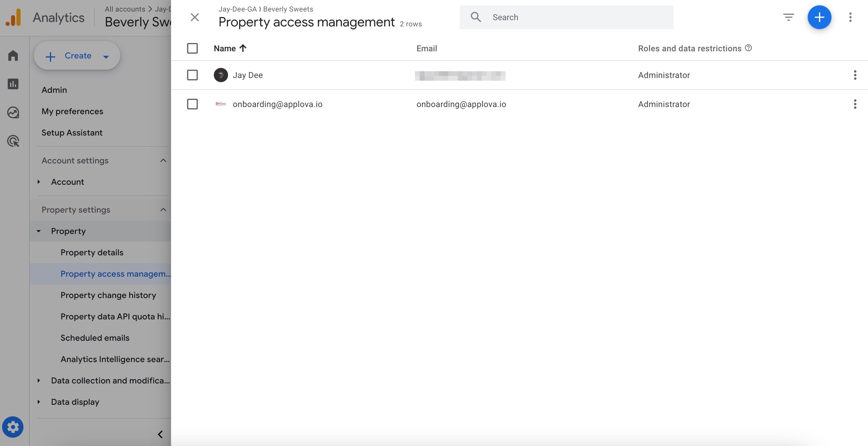This screenshot has width=868, height=446.
Task: Check the select all rows checkbox
Action: pyautogui.click(x=192, y=48)
